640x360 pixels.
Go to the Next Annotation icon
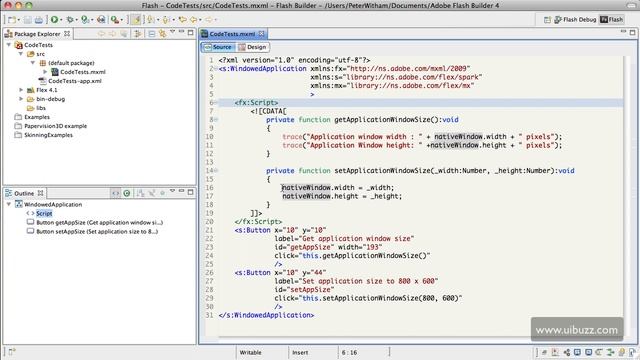tap(151, 19)
